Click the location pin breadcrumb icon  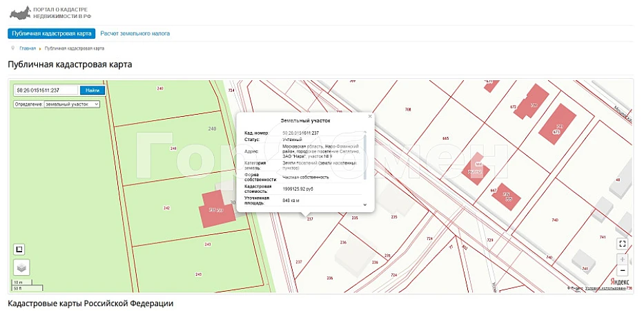(x=13, y=48)
